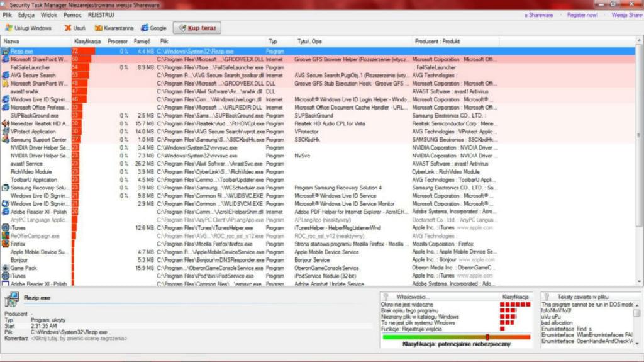
Task: Click the red rating bar 54 of FailSafeLauncher
Action: click(81, 67)
